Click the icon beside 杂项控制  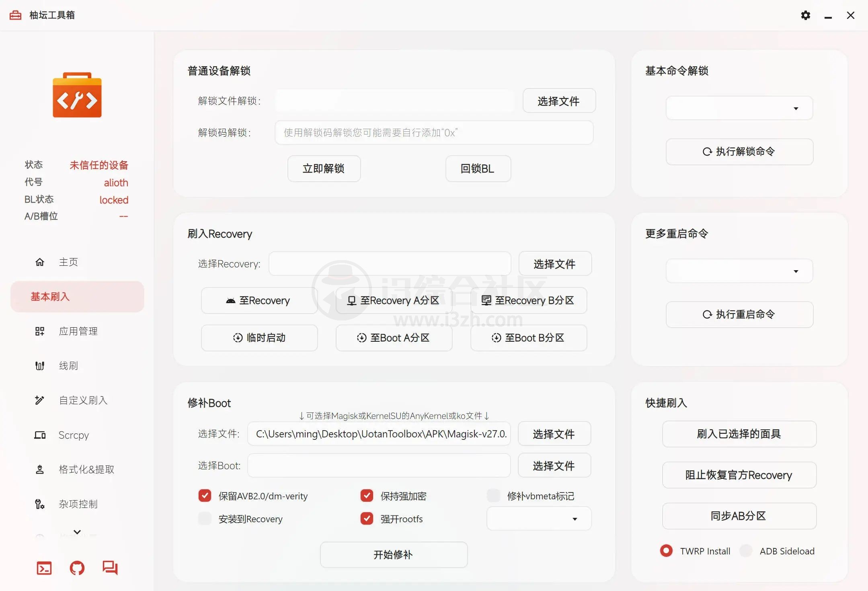click(x=40, y=504)
